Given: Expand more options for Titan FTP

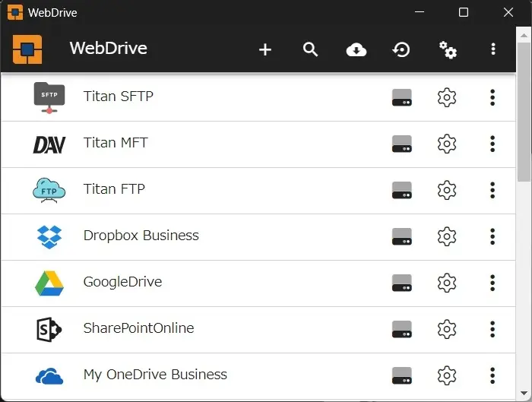Looking at the screenshot, I should (x=492, y=190).
